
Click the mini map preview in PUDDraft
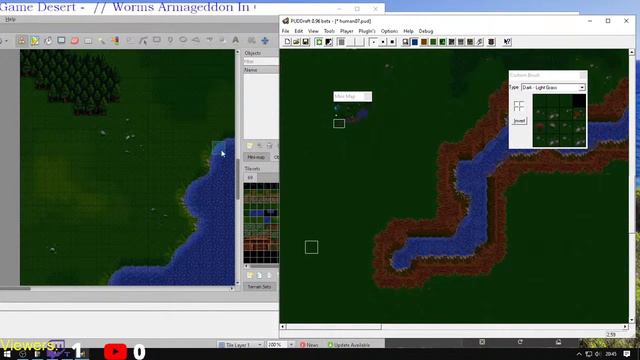point(352,116)
